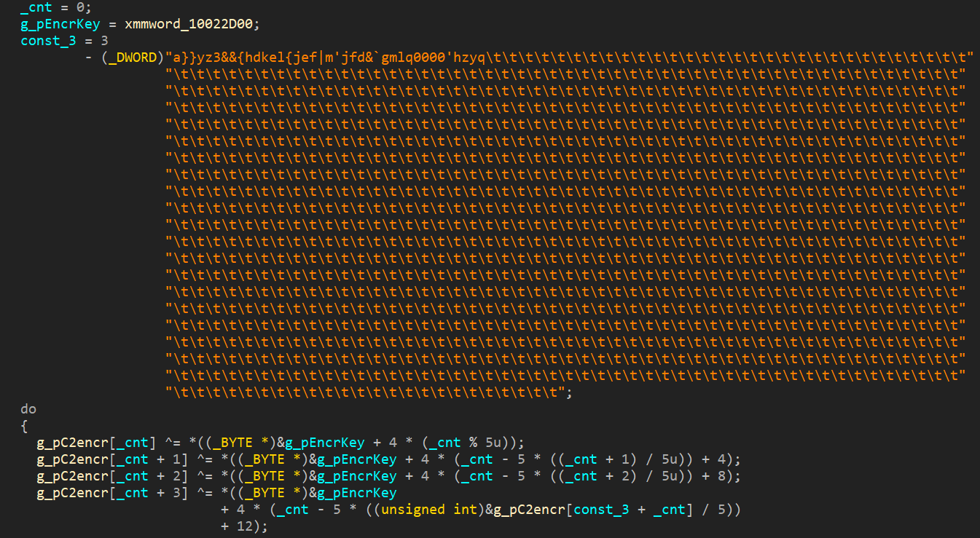980x538 pixels.
Task: Click the '+ 4);' offset ending second XOR line
Action: (x=720, y=459)
